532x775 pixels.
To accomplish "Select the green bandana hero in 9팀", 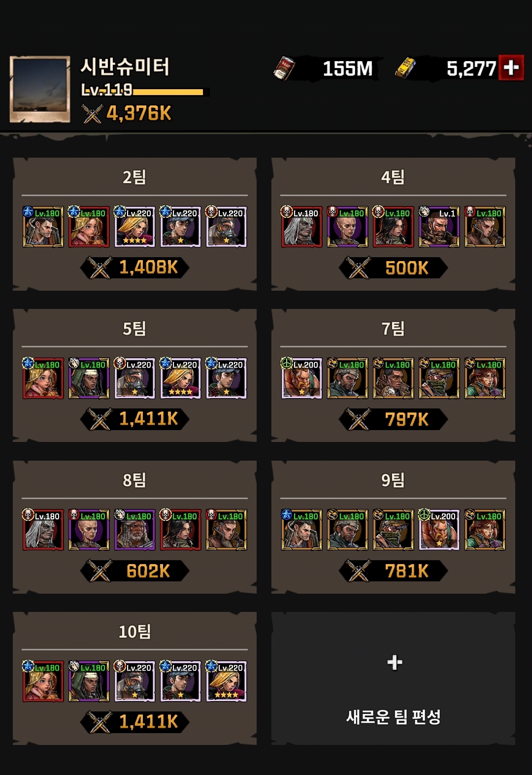I will pos(393,530).
